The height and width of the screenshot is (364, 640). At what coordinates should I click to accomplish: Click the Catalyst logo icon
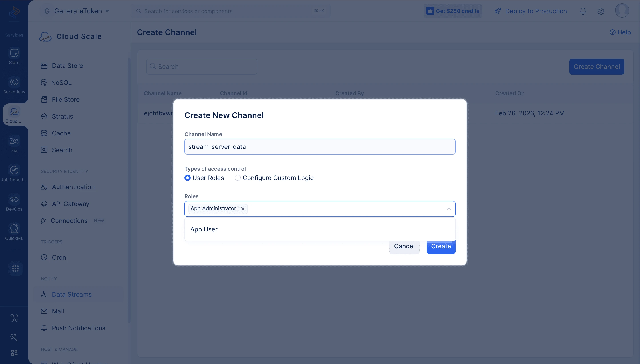coord(14,12)
